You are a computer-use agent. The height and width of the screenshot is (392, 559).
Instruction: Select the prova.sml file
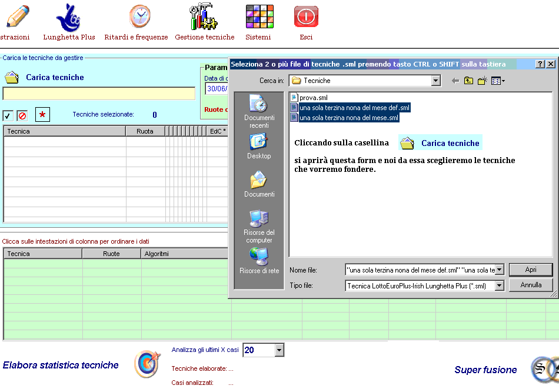309,97
